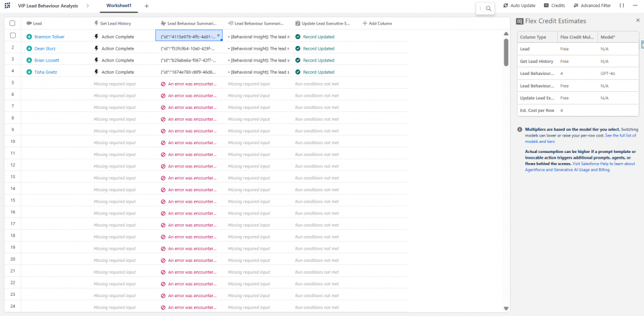Click the lightning icon in Brannon Toliver's row
The height and width of the screenshot is (316, 644).
[96, 37]
